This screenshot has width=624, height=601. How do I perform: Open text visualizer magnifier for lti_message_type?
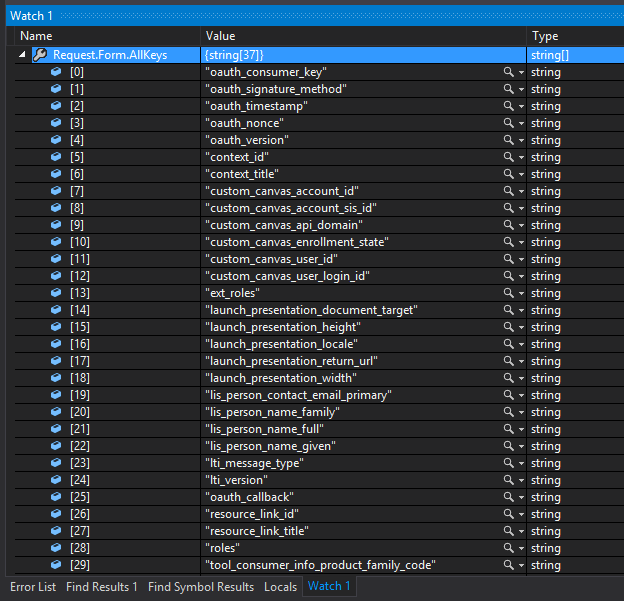(x=508, y=463)
